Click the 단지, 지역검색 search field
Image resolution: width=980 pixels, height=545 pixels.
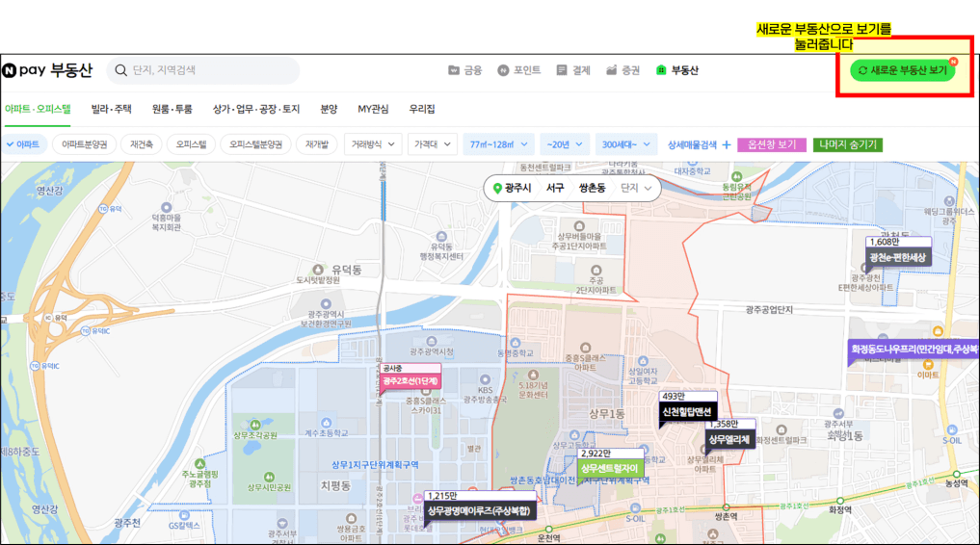click(x=212, y=70)
